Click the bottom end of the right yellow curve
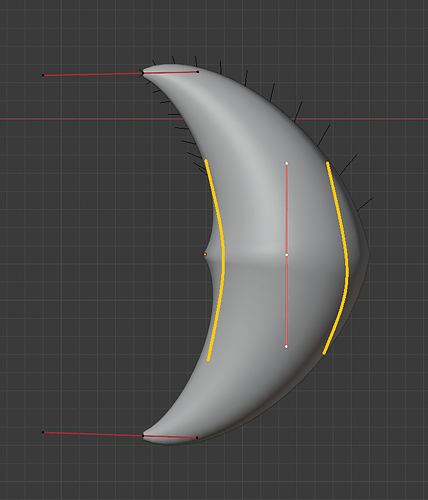 [x=324, y=353]
